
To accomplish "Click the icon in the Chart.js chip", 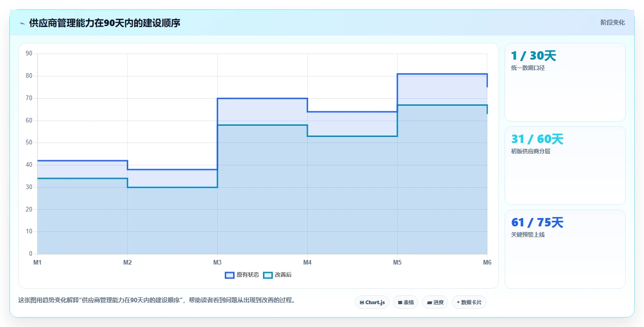I will tap(362, 303).
